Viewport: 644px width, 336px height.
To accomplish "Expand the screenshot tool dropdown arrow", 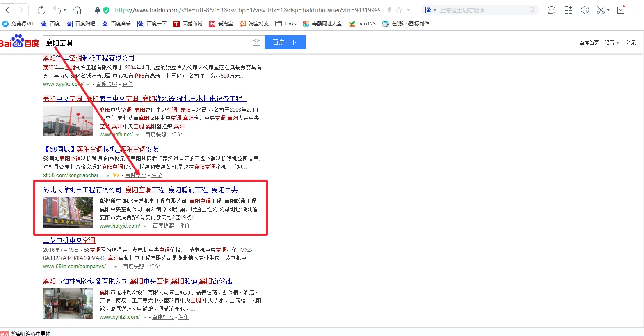I will (608, 10).
